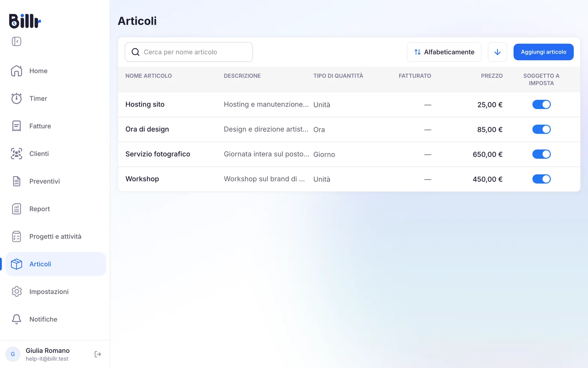The image size is (588, 368).
Task: Toggle tax switch for Hosting sito
Action: [x=541, y=105]
